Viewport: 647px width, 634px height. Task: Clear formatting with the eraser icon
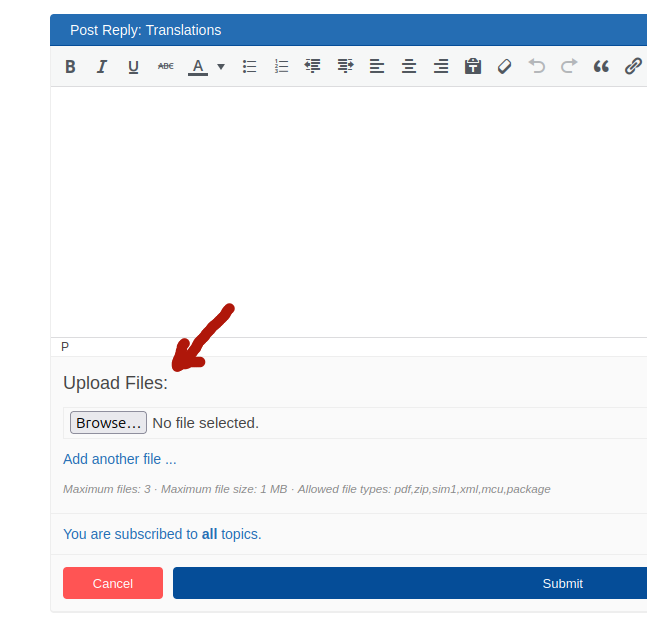(x=505, y=67)
